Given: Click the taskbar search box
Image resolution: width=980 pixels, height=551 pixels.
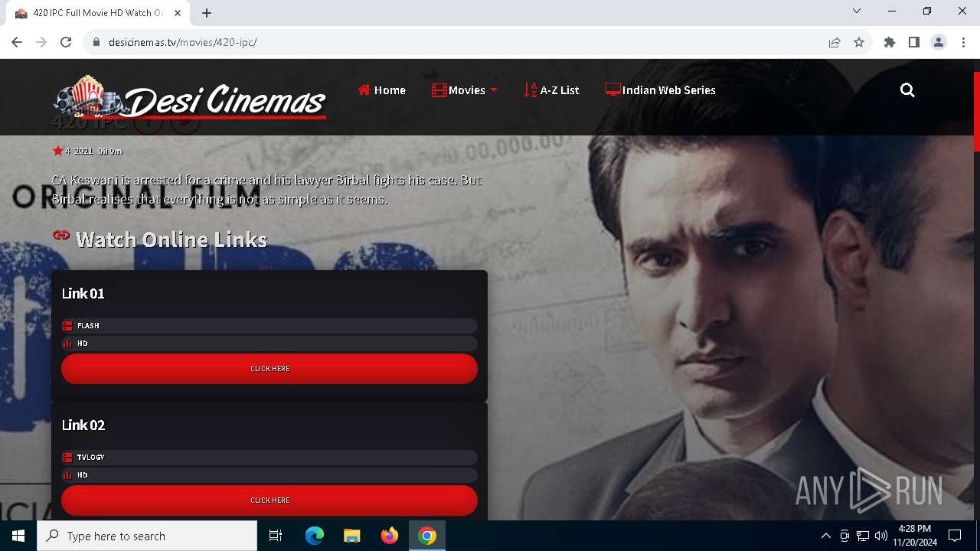Looking at the screenshot, I should point(147,536).
